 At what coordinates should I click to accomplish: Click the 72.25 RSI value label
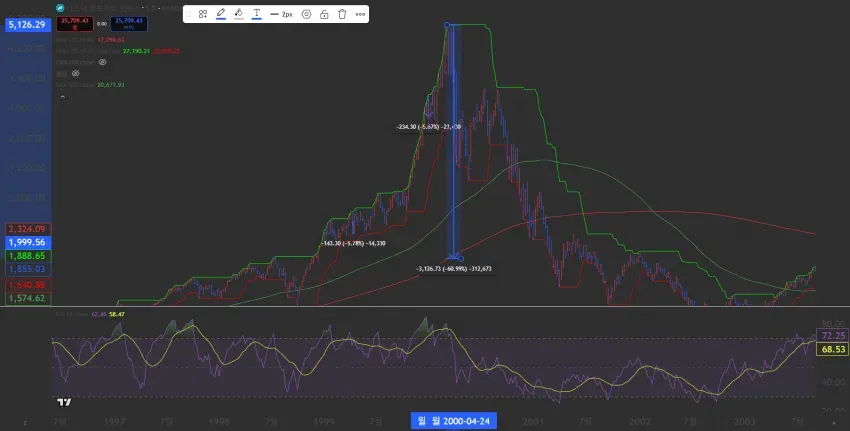click(833, 336)
